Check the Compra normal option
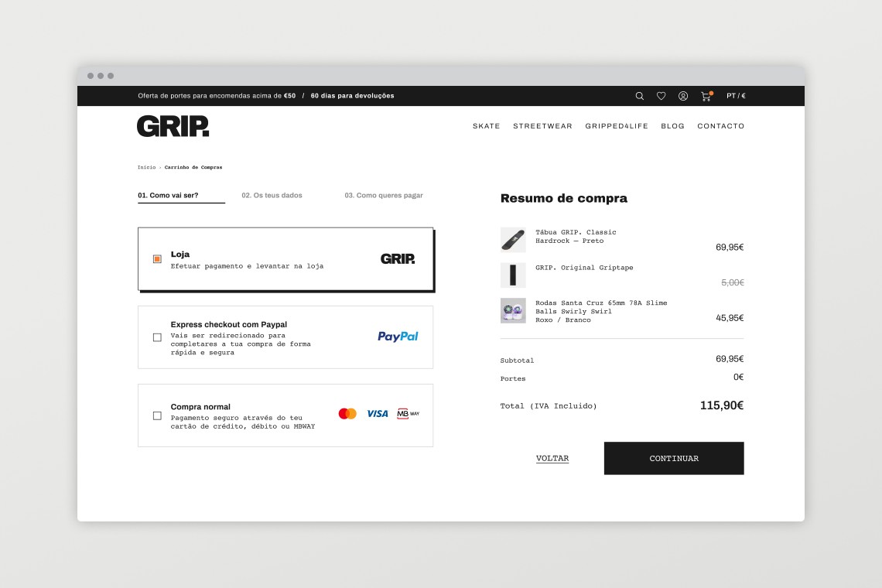This screenshot has width=882, height=588. click(157, 415)
